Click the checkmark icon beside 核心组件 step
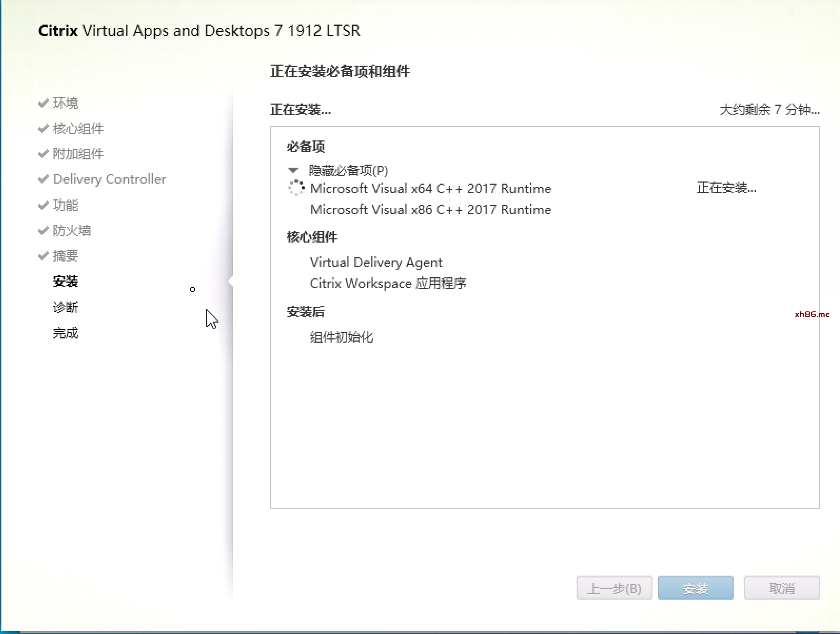This screenshot has width=840, height=634. (43, 129)
